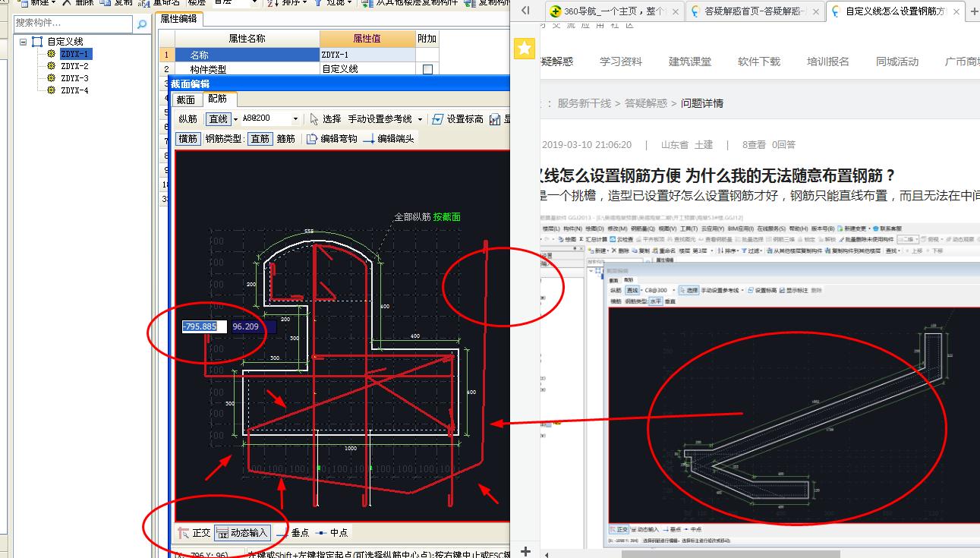Click the gear icon of ZDYX-2
Screen dimensions: 980x558
tap(52, 66)
